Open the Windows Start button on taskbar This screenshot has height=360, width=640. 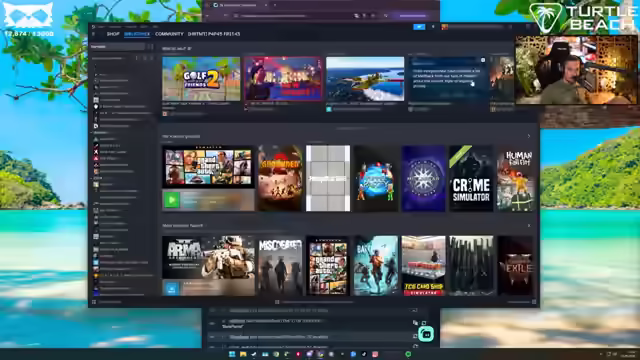point(232,354)
